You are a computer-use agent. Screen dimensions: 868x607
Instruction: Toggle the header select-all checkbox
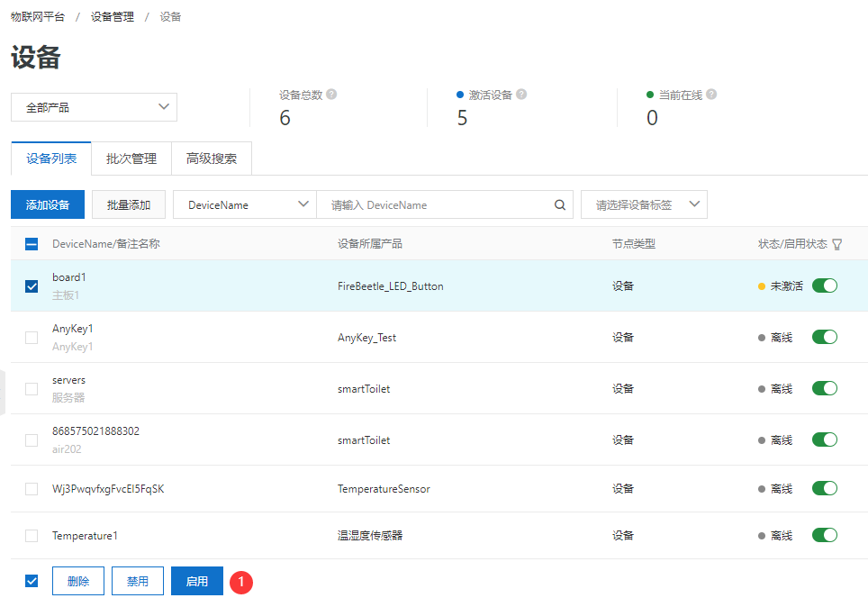(32, 244)
